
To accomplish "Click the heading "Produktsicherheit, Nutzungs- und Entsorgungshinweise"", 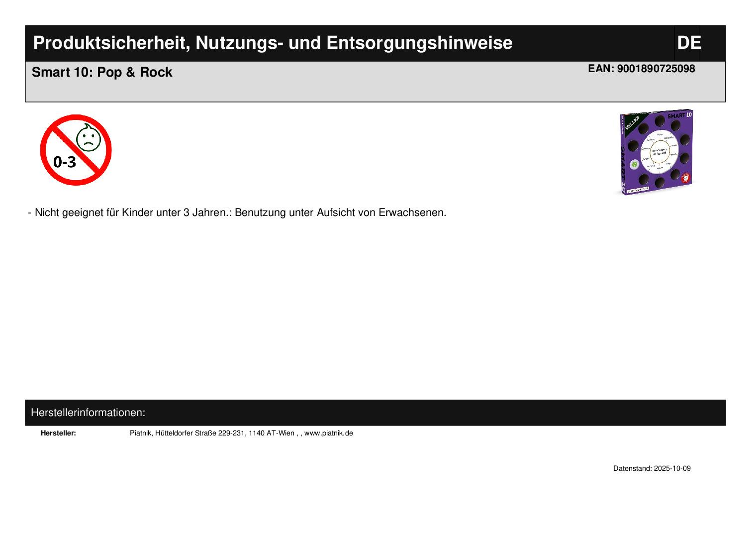I will pos(273,43).
